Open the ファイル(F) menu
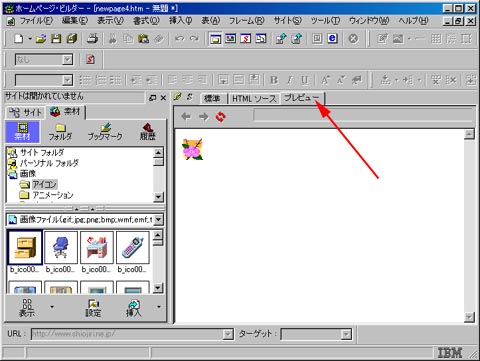Image resolution: width=480 pixels, height=361 pixels. coord(36,21)
